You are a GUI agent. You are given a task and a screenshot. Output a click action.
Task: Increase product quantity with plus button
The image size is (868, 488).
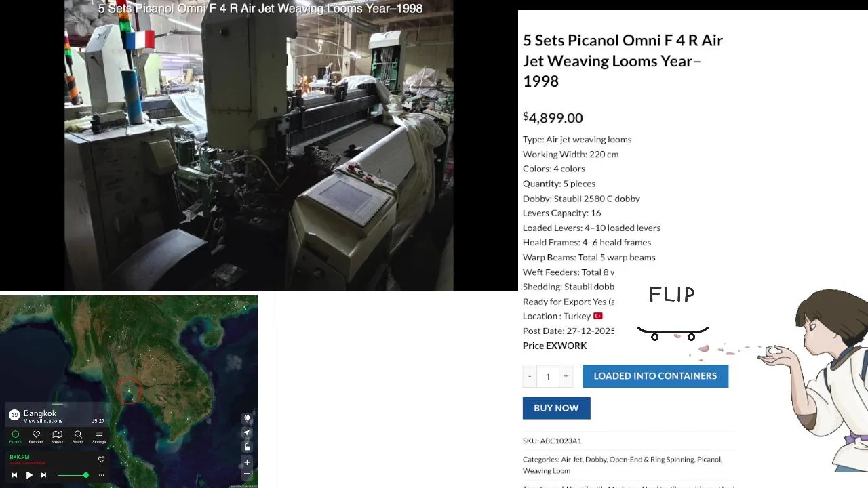(566, 376)
